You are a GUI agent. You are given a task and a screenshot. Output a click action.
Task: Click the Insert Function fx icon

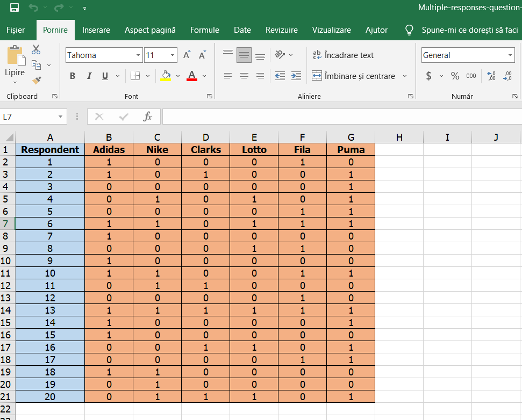coord(147,117)
